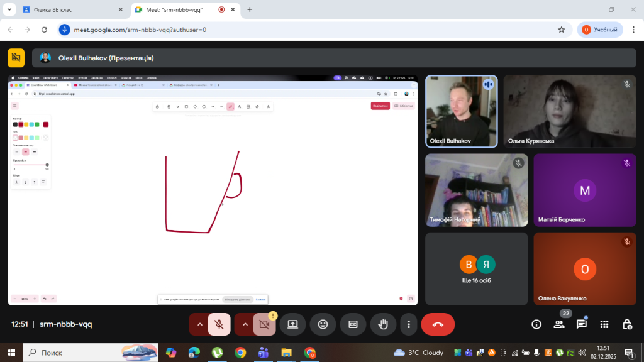This screenshot has width=644, height=362.
Task: Click the microphone in-use indicator in address bar
Action: [x=64, y=30]
